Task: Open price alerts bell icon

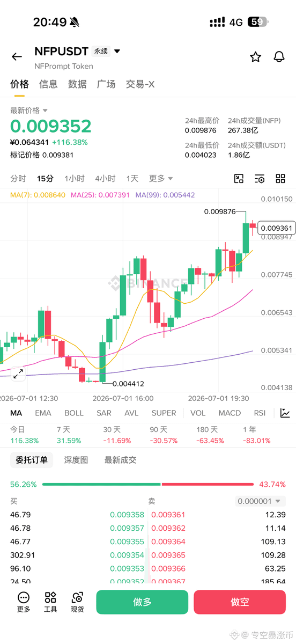Action: (x=279, y=57)
